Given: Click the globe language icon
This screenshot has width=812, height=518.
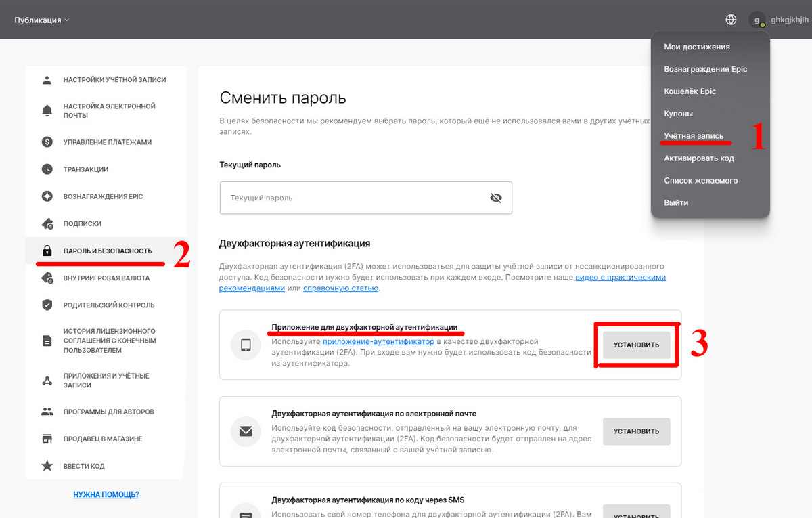Looking at the screenshot, I should click(x=731, y=20).
